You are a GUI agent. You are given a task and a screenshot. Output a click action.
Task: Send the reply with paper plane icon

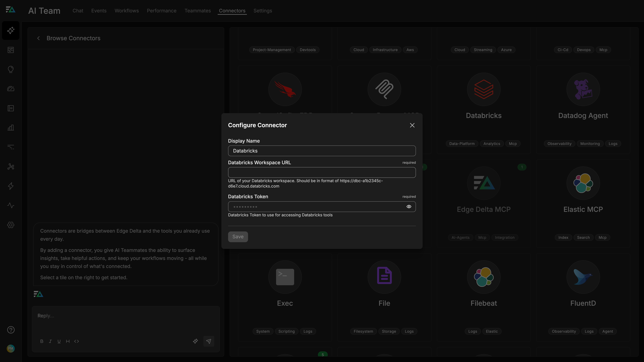pos(208,341)
